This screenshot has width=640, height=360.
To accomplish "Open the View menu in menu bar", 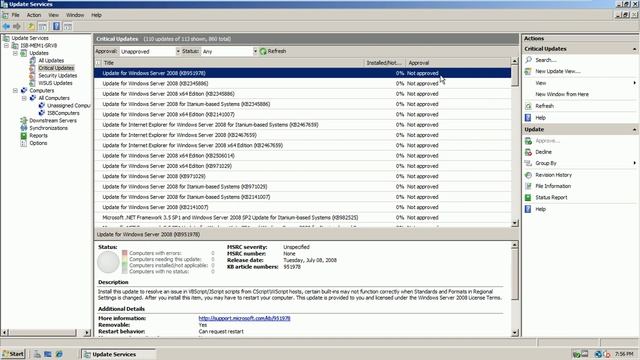I will click(x=53, y=15).
